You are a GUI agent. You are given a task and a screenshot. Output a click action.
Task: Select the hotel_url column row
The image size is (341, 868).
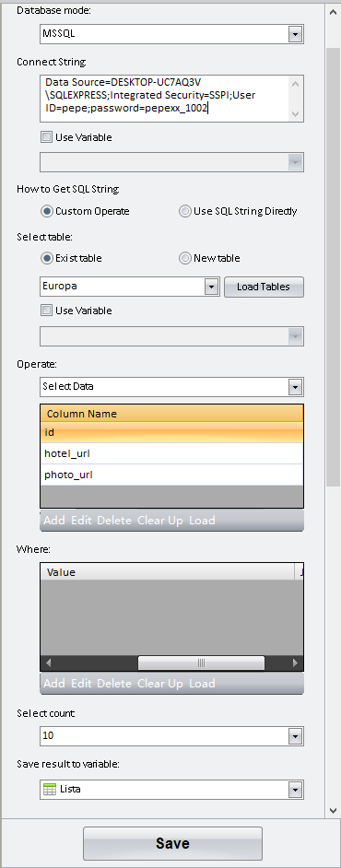[171, 453]
